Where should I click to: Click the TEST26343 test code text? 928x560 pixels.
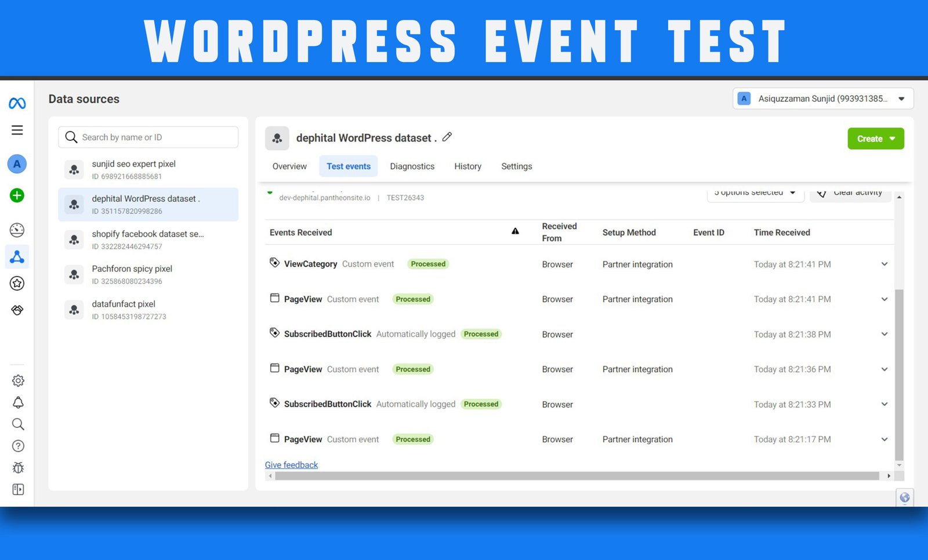[405, 198]
